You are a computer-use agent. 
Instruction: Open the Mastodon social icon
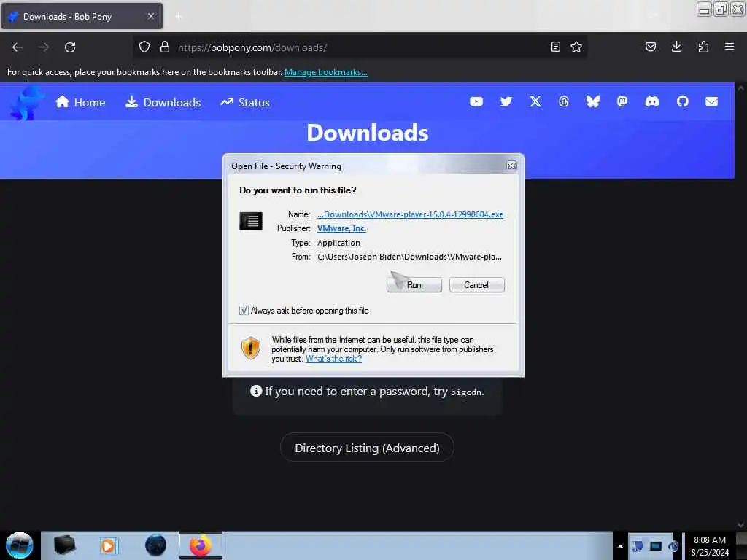click(622, 102)
